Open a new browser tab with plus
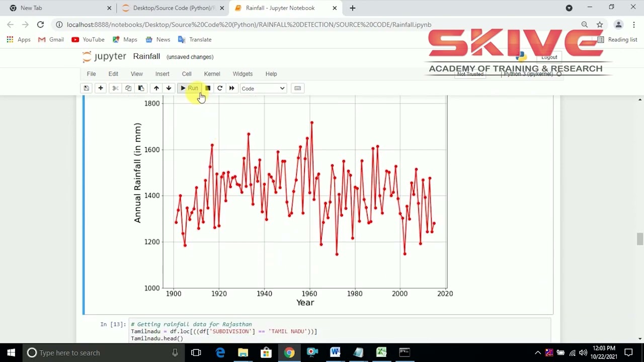Image resolution: width=644 pixels, height=362 pixels. (353, 8)
